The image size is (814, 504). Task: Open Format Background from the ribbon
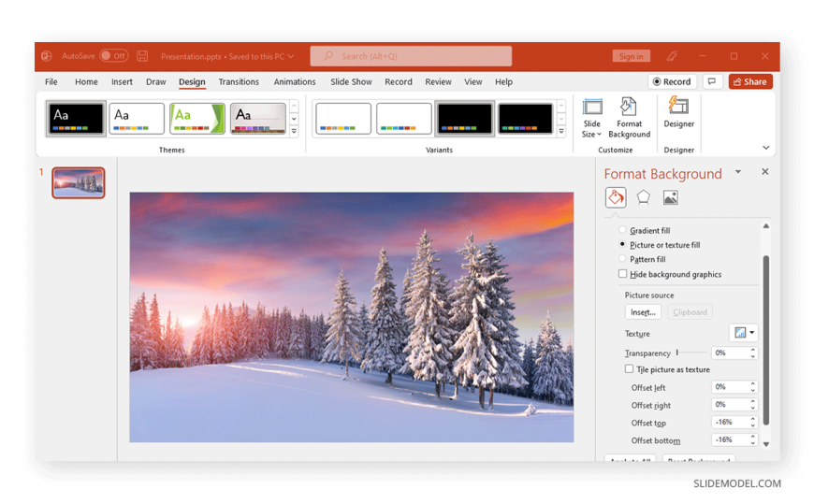pyautogui.click(x=629, y=118)
